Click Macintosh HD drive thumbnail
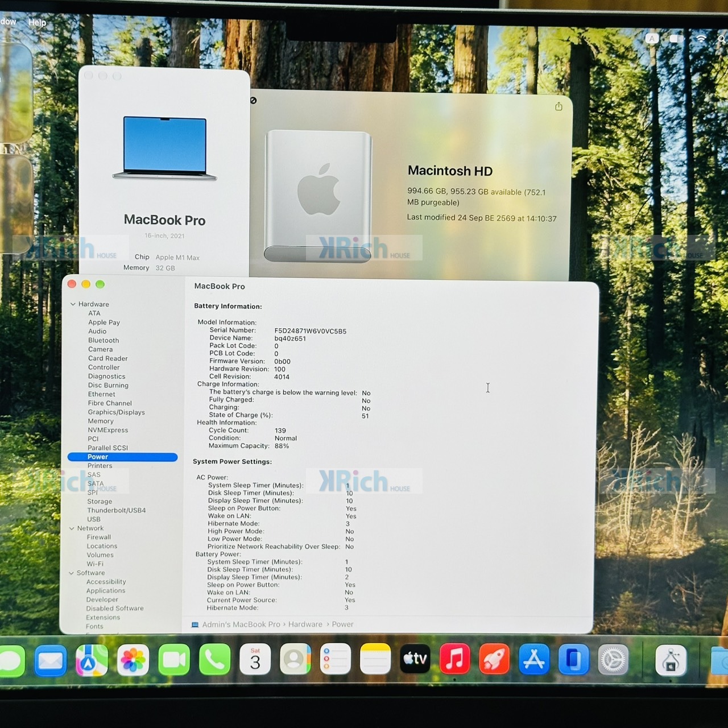This screenshot has height=728, width=728. tap(318, 196)
